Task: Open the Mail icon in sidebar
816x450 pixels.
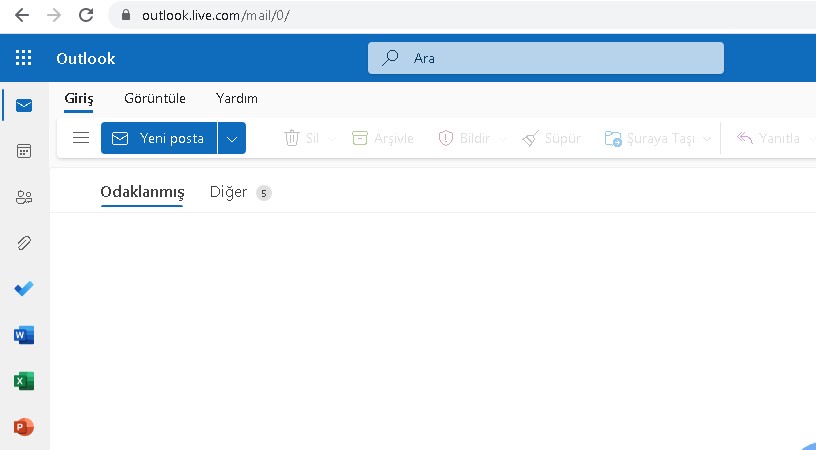Action: pos(24,106)
